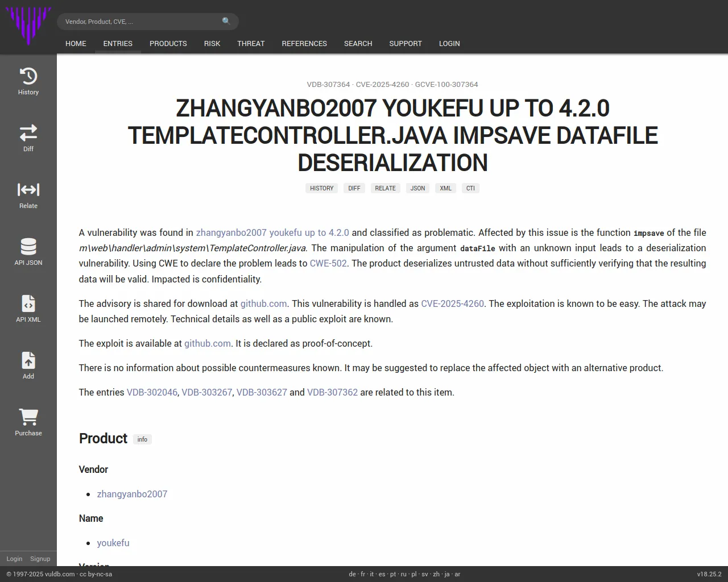The width and height of the screenshot is (728, 582).
Task: Click the Login link in sidebar bottom
Action: [x=14, y=559]
